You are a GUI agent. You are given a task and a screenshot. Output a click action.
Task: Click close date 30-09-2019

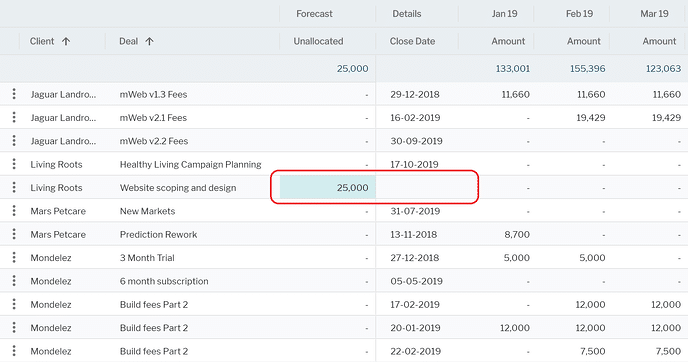[x=416, y=141]
